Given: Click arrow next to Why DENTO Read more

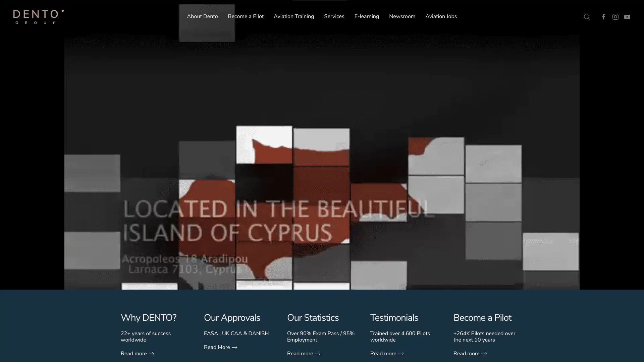Looking at the screenshot, I should [x=151, y=354].
